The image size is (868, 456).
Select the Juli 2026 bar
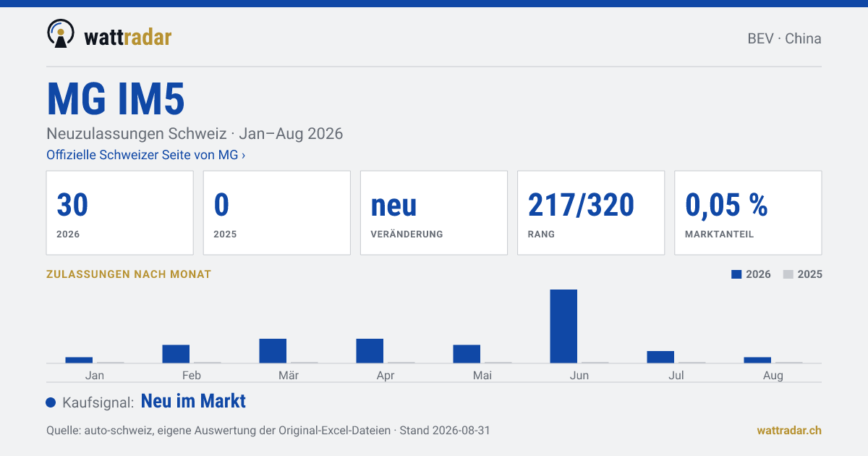[660, 357]
